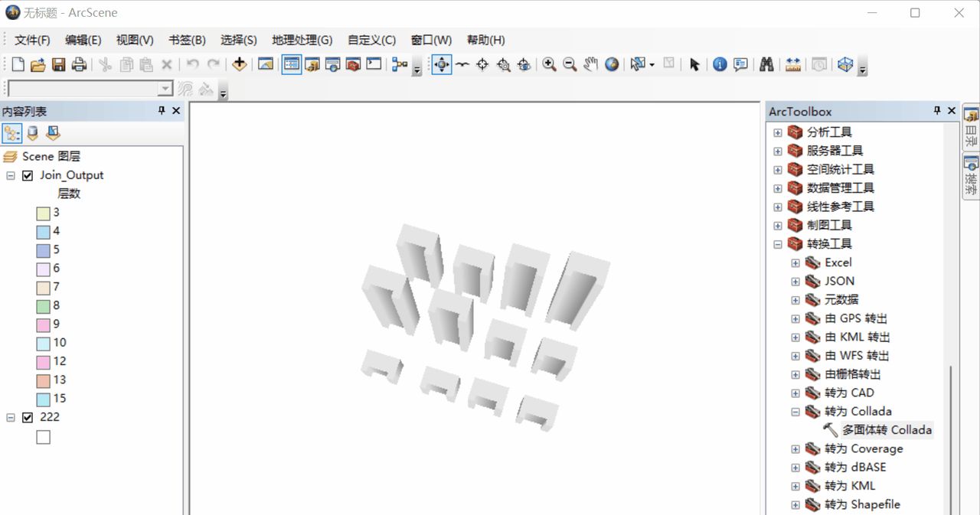Select the Navigate tool

click(x=442, y=65)
